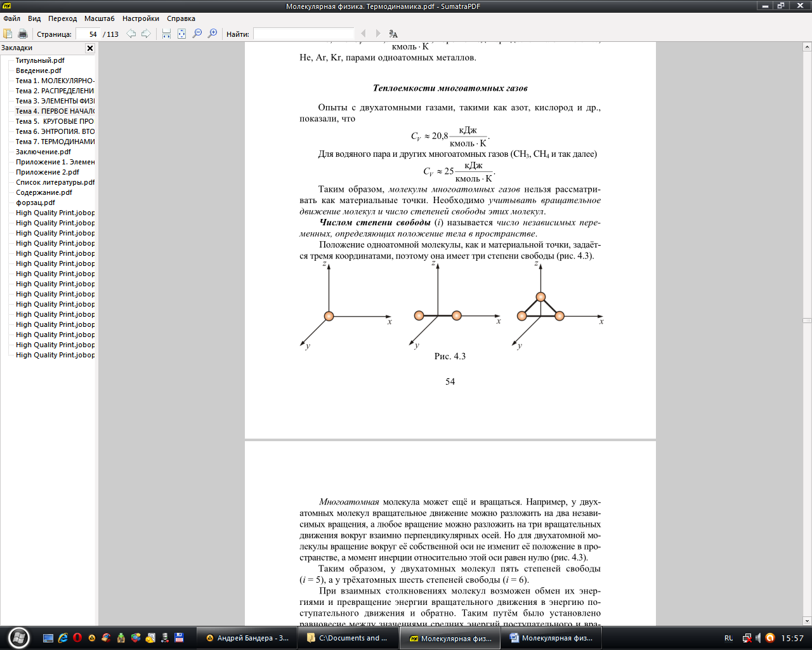Open bookmark Тема 4. ПЕРВОЕ НАЧАЛО
The height and width of the screenshot is (650, 812).
click(55, 111)
